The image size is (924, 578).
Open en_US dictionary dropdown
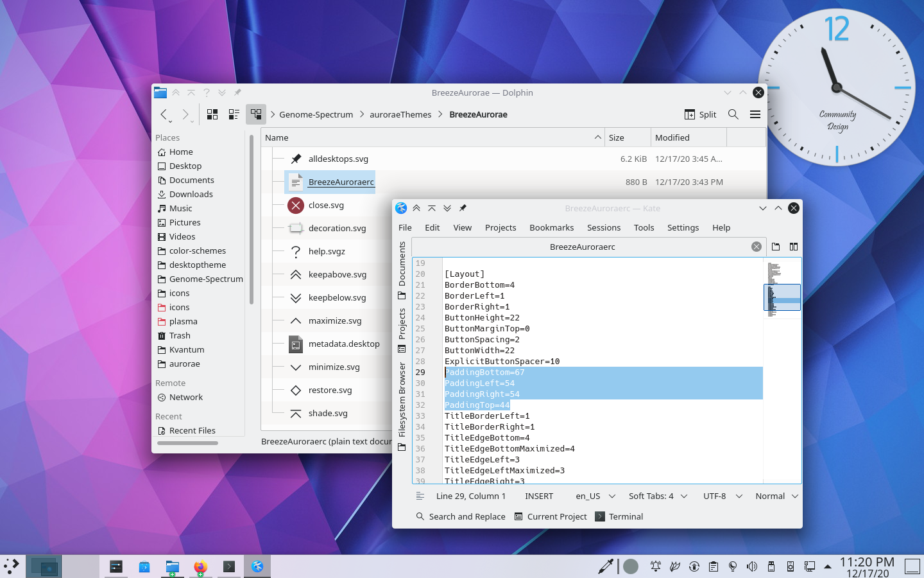[x=595, y=496]
